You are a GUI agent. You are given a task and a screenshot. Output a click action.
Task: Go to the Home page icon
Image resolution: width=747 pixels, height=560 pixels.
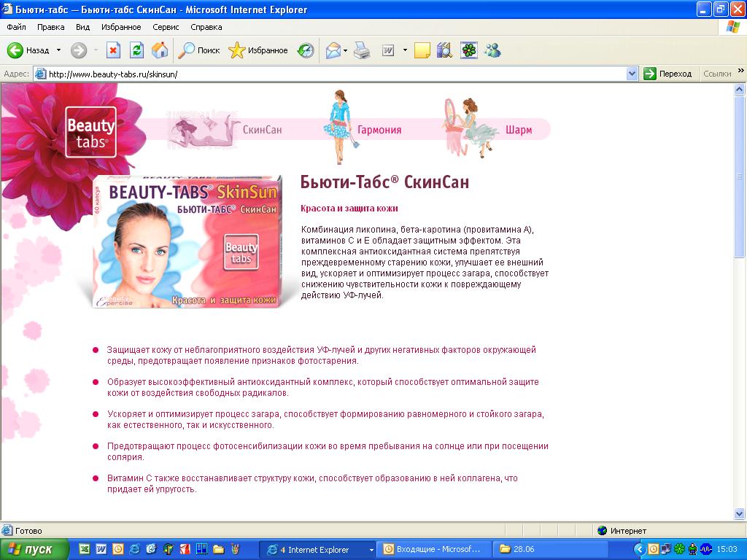click(160, 50)
